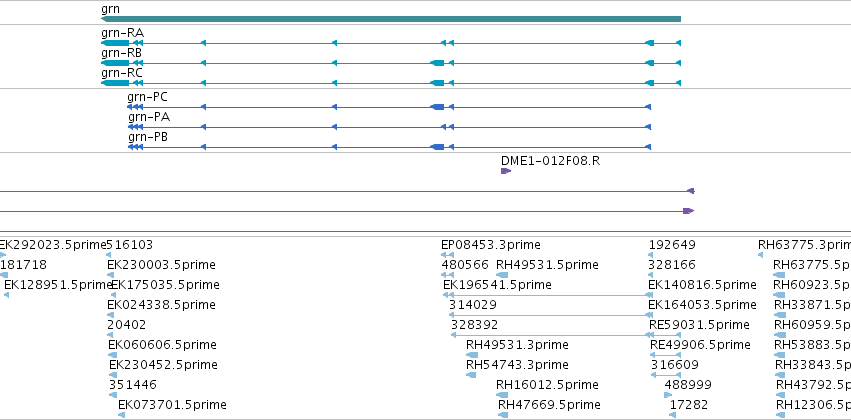The image size is (851, 420).
Task: Click EST label EK128951.5prime
Action: pos(56,285)
